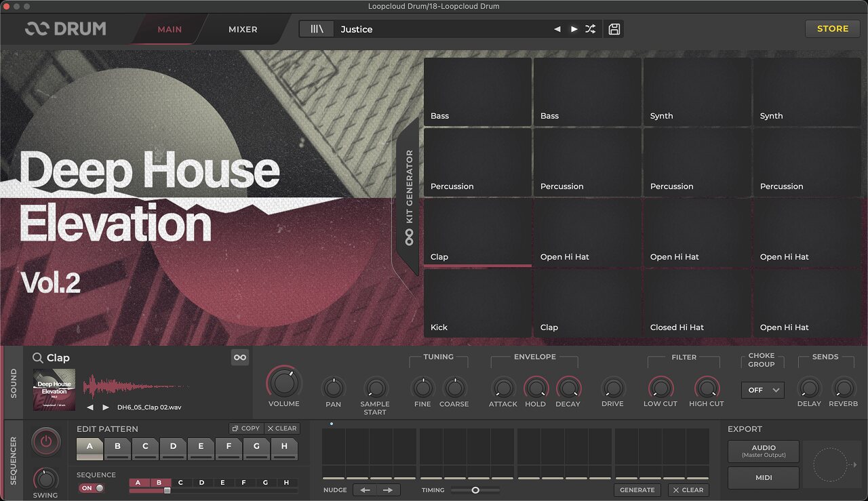Click the Deep House Elevation sample thumbnail
This screenshot has width=868, height=501.
tap(54, 390)
